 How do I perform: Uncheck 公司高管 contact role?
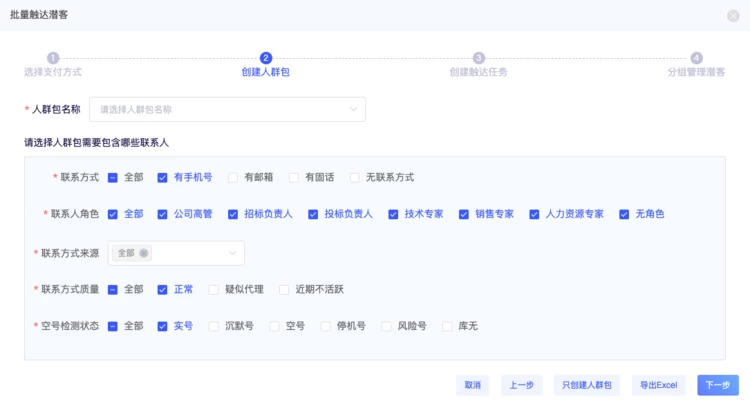tap(163, 214)
